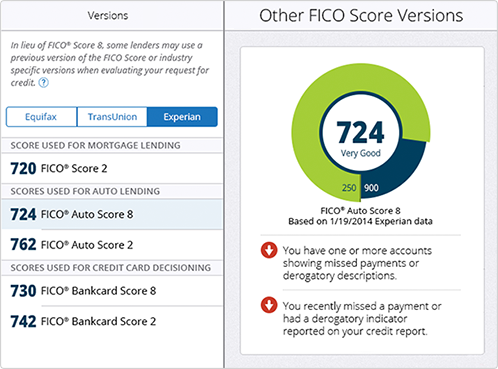
Task: Click the 250 minimum gauge label
Action: [349, 188]
